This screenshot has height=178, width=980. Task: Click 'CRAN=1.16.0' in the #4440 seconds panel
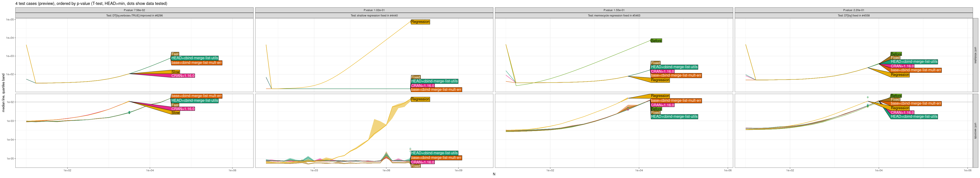pyautogui.click(x=423, y=162)
